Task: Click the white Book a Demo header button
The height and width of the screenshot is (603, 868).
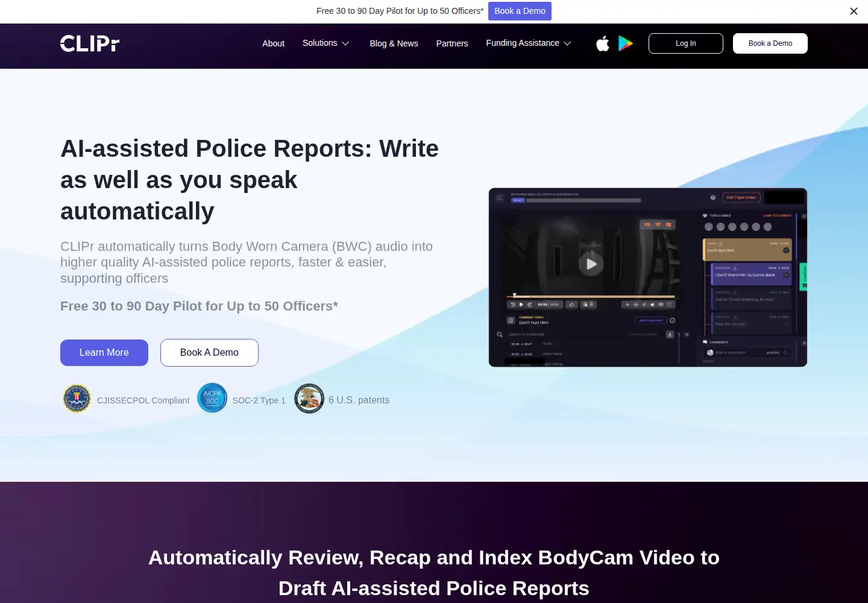Action: click(x=770, y=43)
